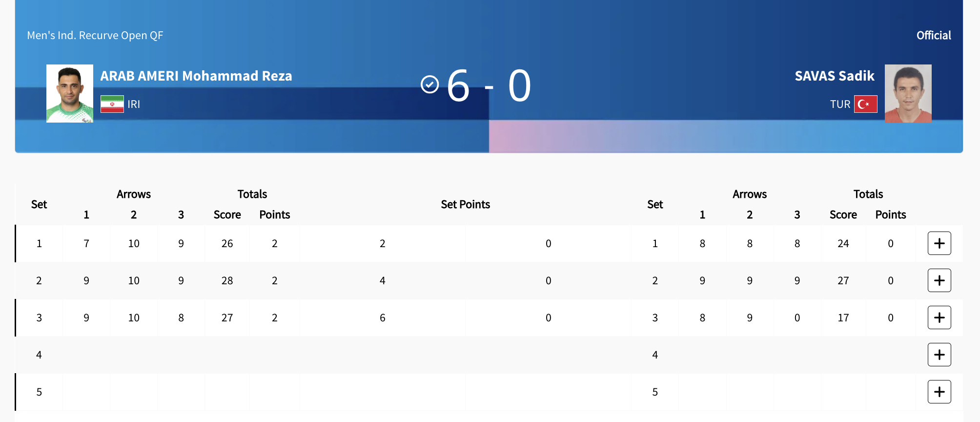Open set 3 details via plus icon
The height and width of the screenshot is (422, 980).
[939, 317]
